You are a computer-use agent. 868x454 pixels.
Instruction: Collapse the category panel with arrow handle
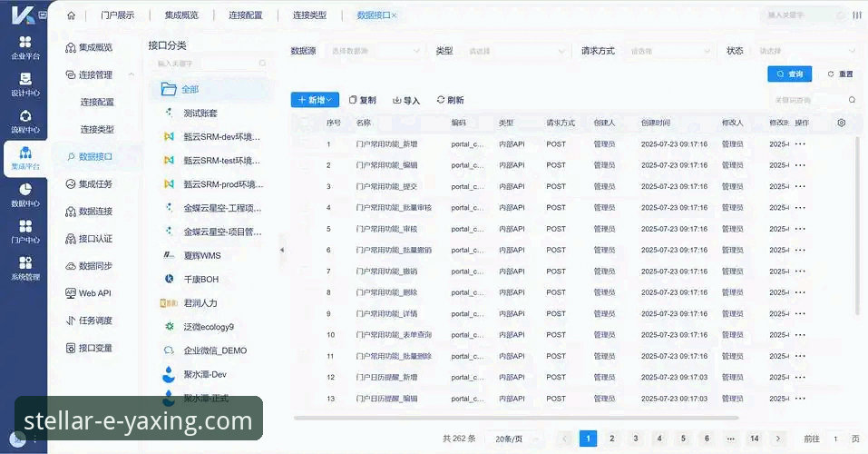point(282,250)
